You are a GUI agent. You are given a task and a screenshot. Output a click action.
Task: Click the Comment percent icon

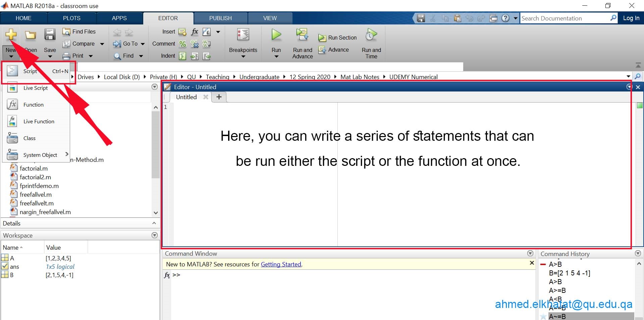[182, 44]
